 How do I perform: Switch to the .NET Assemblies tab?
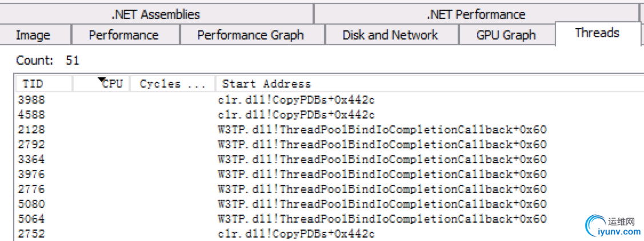[156, 15]
